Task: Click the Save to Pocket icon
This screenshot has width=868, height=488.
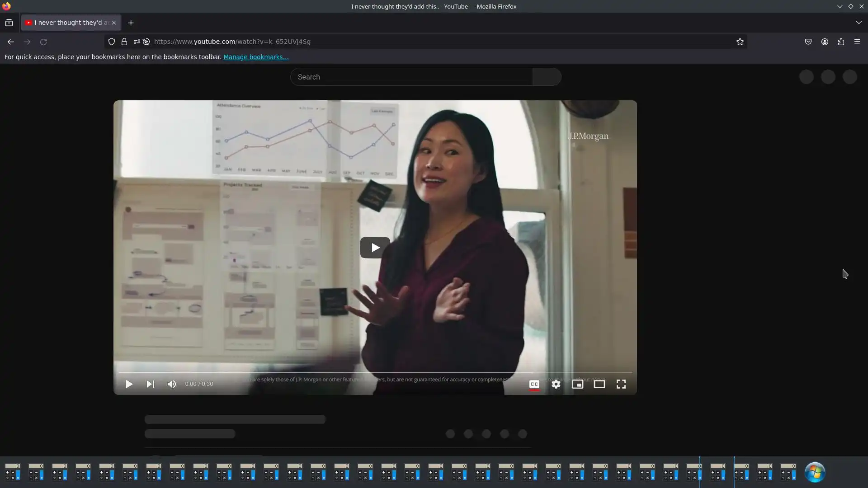Action: coord(808,42)
